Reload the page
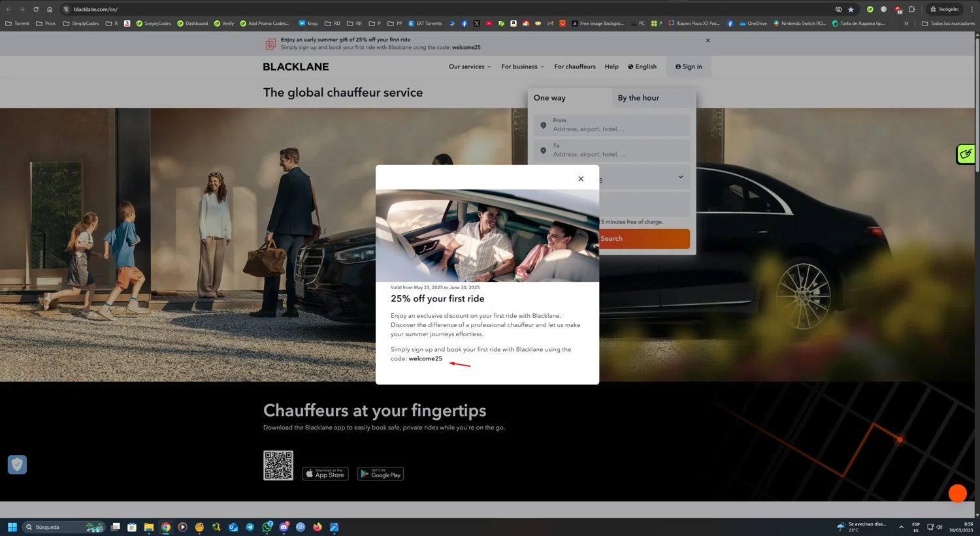 (x=36, y=9)
